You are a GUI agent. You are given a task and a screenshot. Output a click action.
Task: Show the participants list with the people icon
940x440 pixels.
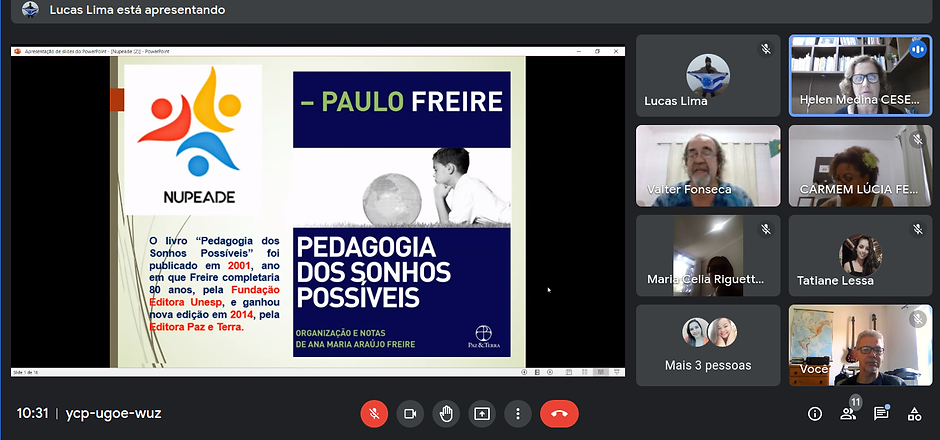point(848,414)
